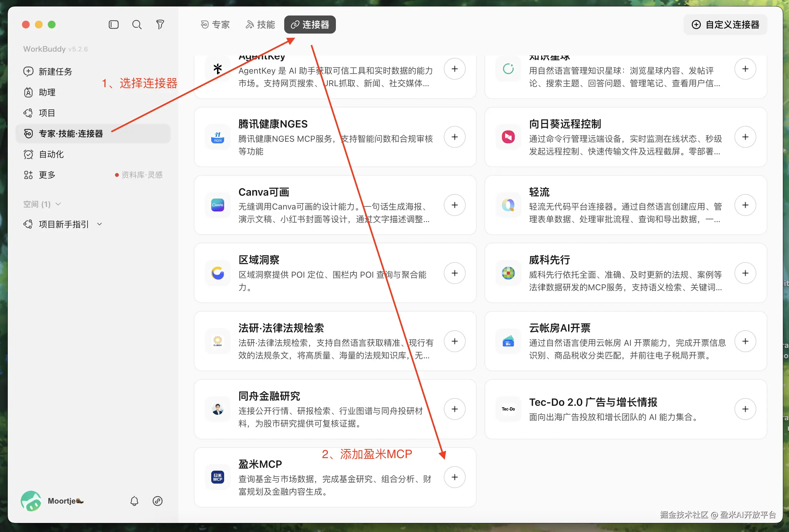Select the 连接器 tab
The height and width of the screenshot is (532, 789).
click(x=310, y=25)
